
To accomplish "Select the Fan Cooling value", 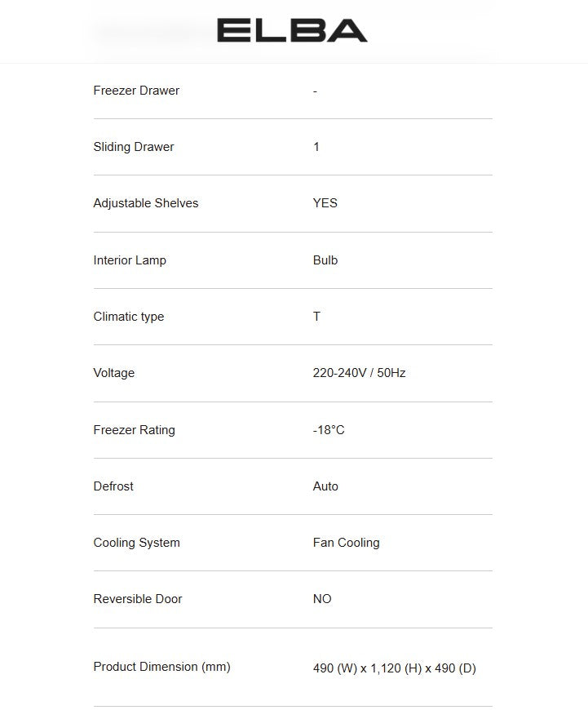I will tap(346, 543).
